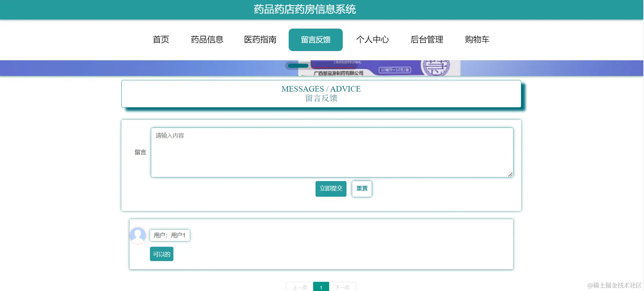
Task: Open the 首页 navigation tab
Action: [161, 40]
